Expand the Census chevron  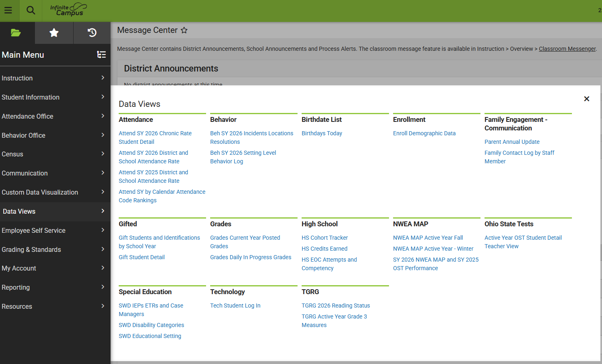103,154
